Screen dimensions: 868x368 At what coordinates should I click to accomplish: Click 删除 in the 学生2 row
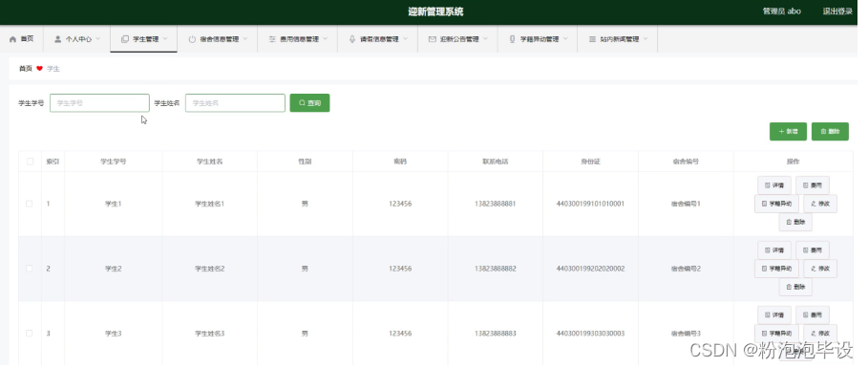click(x=795, y=287)
